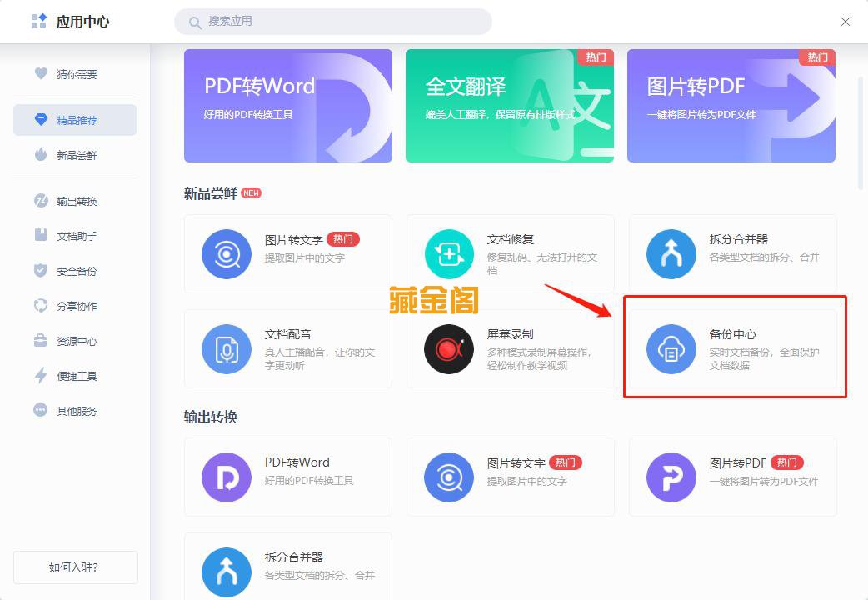
Task: Open the 屏幕录制 recording icon
Action: (448, 349)
